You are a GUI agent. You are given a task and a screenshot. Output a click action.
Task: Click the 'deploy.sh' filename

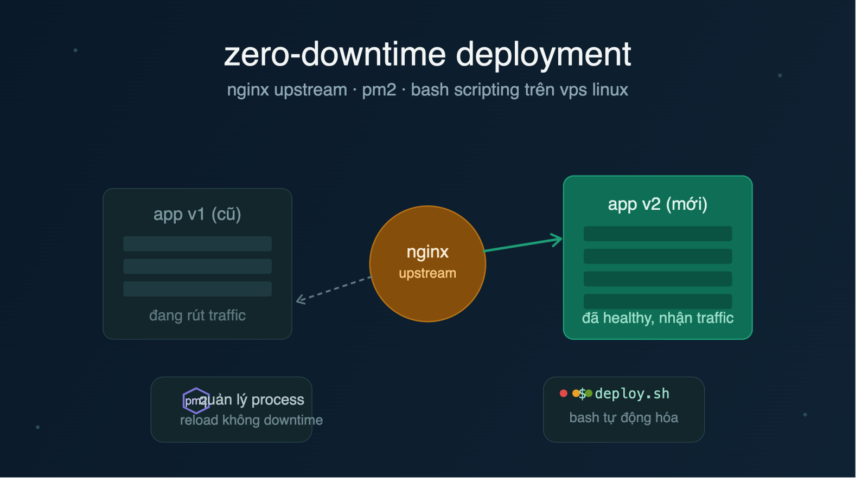click(x=632, y=394)
